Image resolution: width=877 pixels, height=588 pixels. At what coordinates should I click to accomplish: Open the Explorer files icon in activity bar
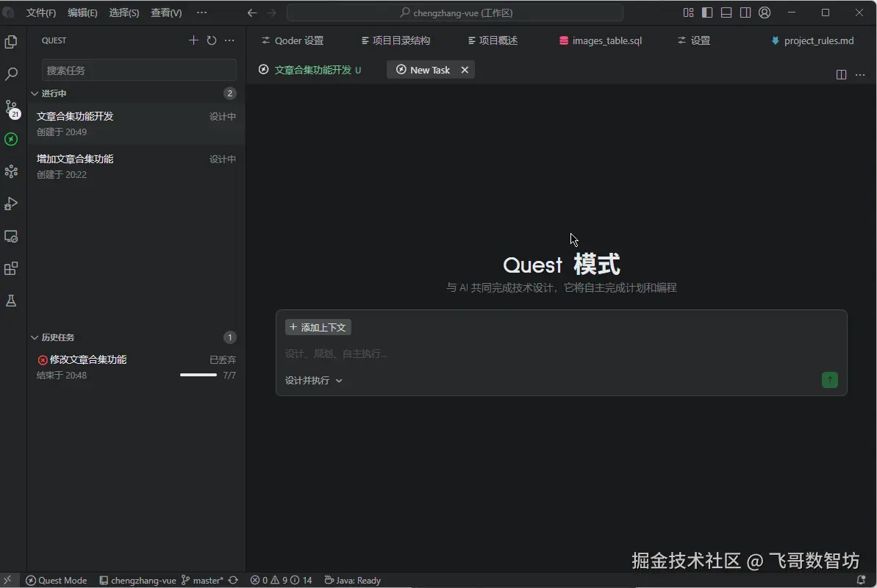tap(11, 42)
